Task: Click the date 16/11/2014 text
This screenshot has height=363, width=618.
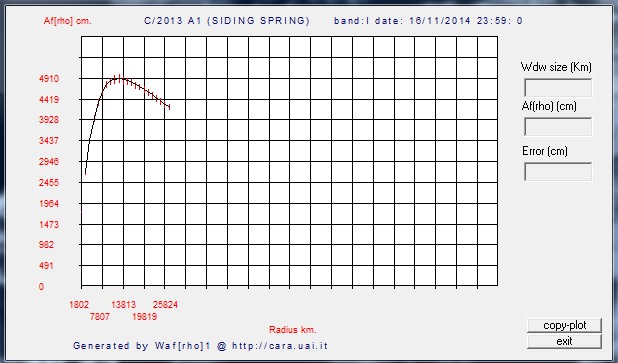Action: 439,21
